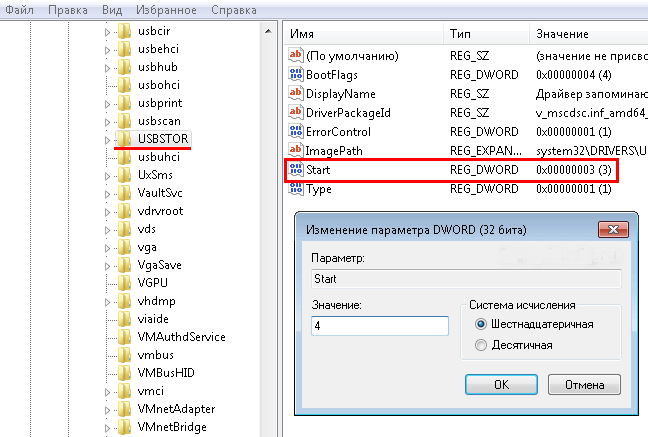Expand the usbhub tree node
This screenshot has height=437, width=648.
click(x=108, y=67)
